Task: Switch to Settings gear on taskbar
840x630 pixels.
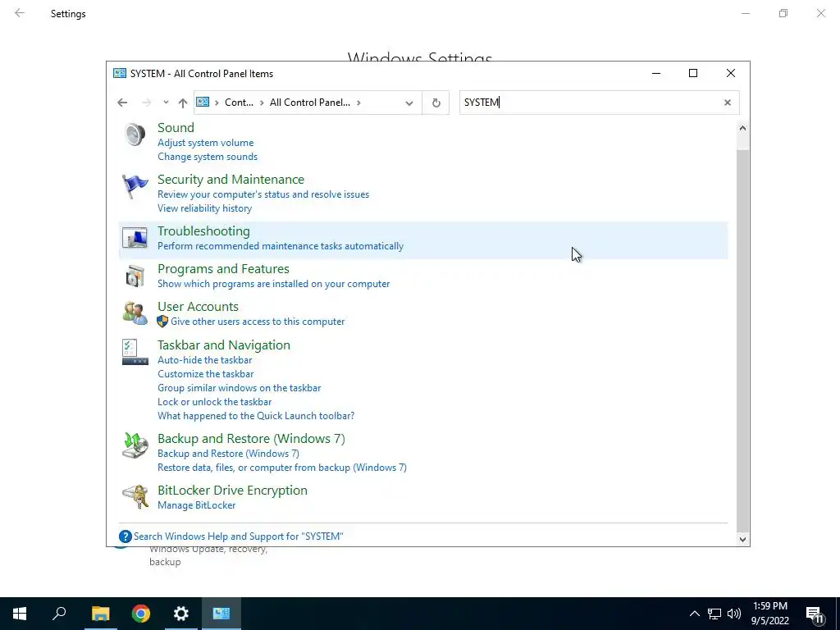Action: point(181,614)
